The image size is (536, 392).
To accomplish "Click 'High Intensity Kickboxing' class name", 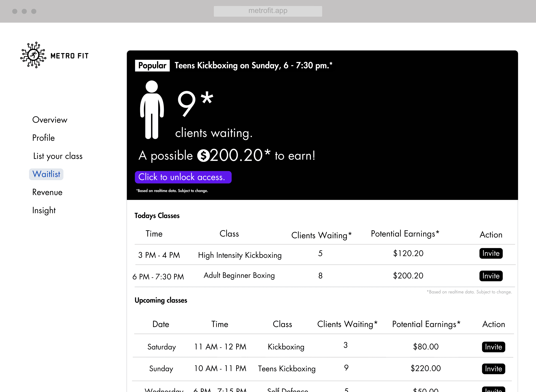I will (x=240, y=255).
